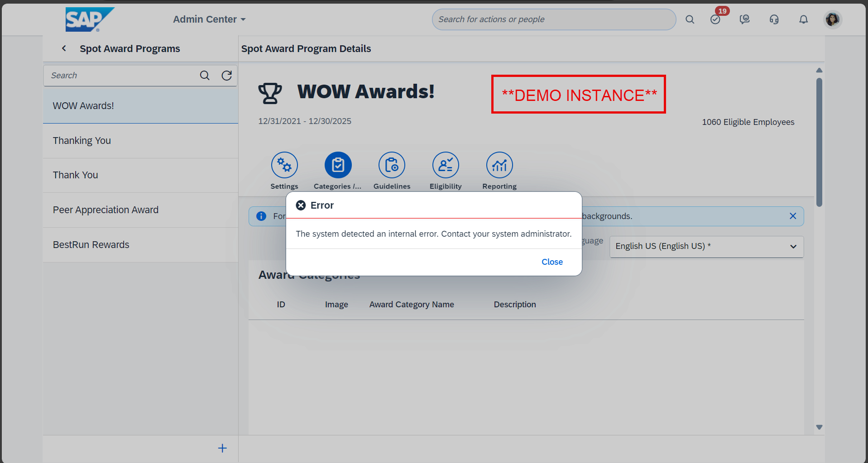Click the Error dialog cross icon

301,205
